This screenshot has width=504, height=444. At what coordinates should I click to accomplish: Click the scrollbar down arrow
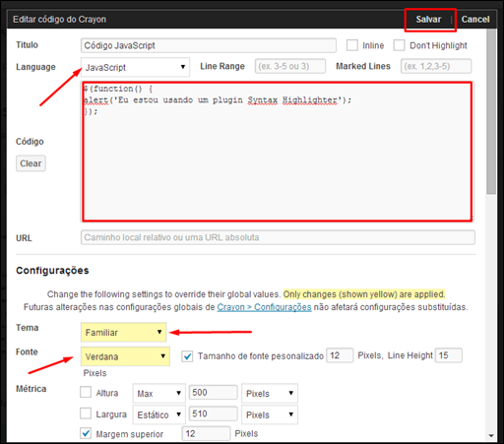click(491, 435)
